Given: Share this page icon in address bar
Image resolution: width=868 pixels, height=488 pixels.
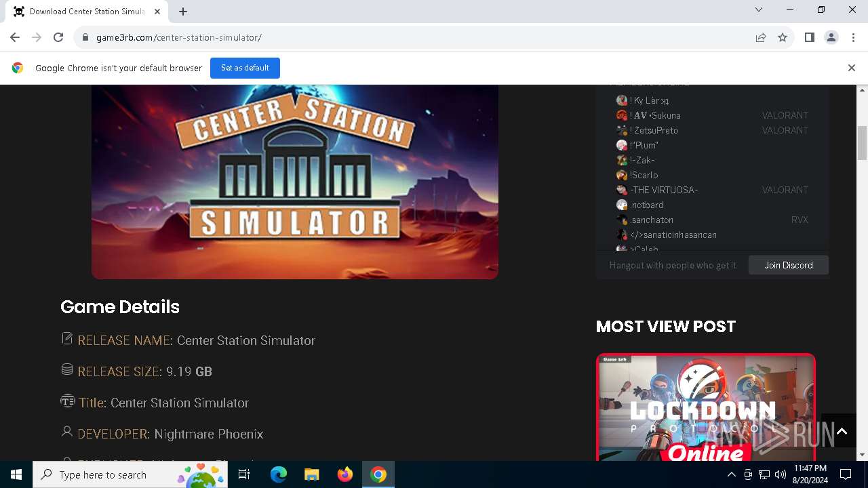Looking at the screenshot, I should [x=761, y=37].
